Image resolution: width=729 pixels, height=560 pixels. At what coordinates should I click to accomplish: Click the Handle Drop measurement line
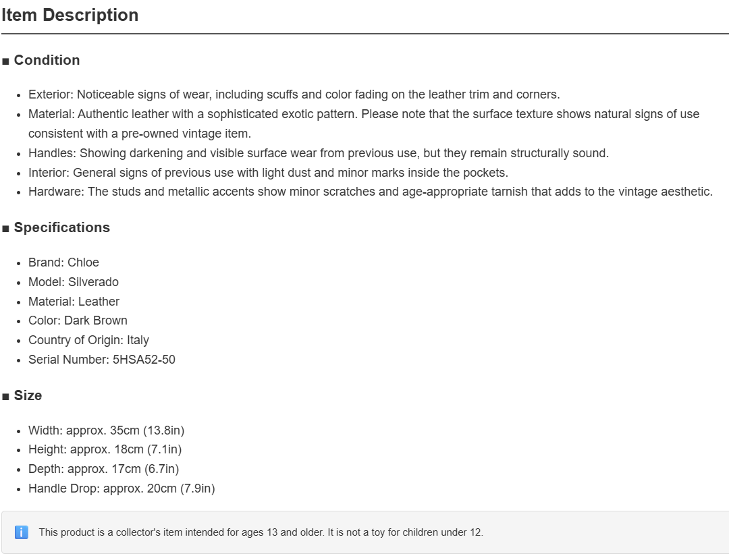pyautogui.click(x=122, y=488)
